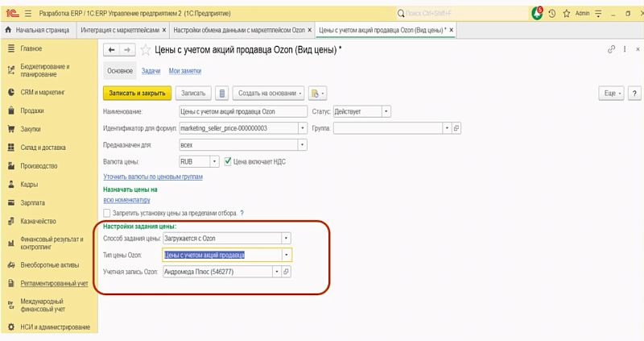The height and width of the screenshot is (341, 644).
Task: Open the Учетная запись Ozon open-form icon
Action: pyautogui.click(x=287, y=272)
